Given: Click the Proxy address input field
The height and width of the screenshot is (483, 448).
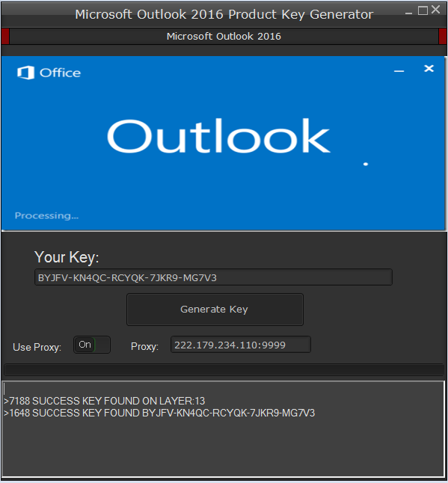Looking at the screenshot, I should click(x=241, y=345).
